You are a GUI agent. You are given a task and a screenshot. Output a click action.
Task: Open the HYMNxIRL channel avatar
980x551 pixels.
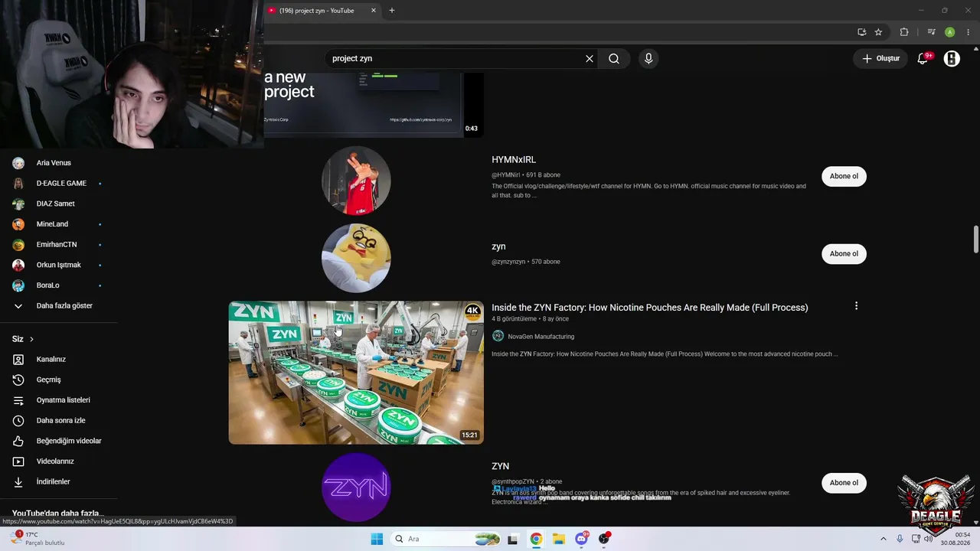pos(356,181)
